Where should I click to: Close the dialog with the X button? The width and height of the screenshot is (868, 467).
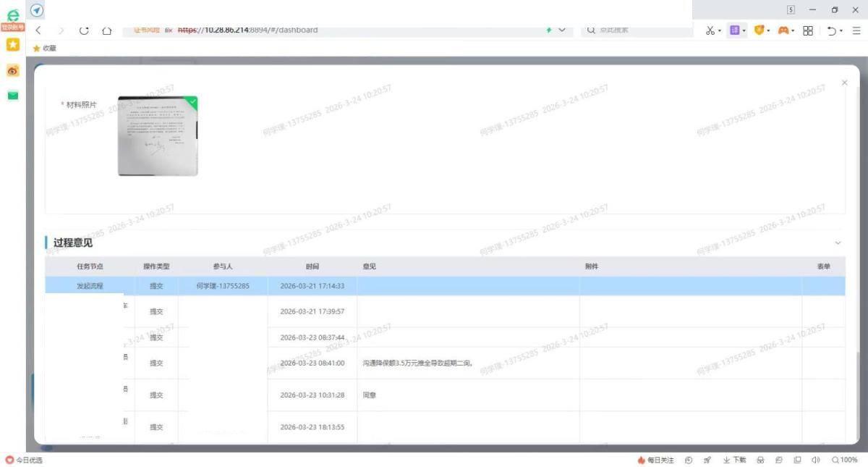844,83
